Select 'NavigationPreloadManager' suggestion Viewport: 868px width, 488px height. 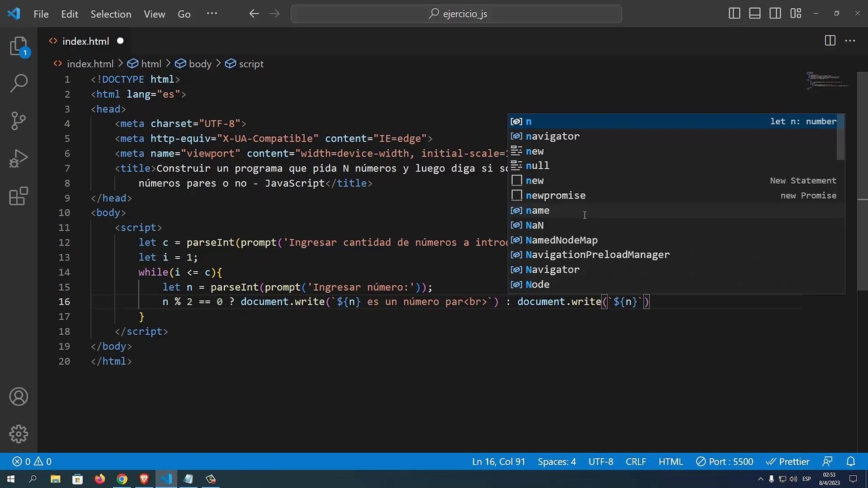(x=674, y=255)
